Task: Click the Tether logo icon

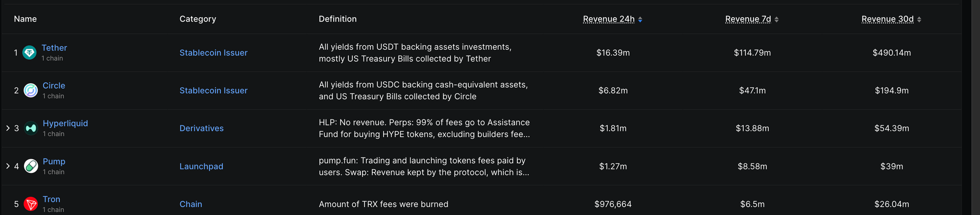Action: (x=29, y=52)
